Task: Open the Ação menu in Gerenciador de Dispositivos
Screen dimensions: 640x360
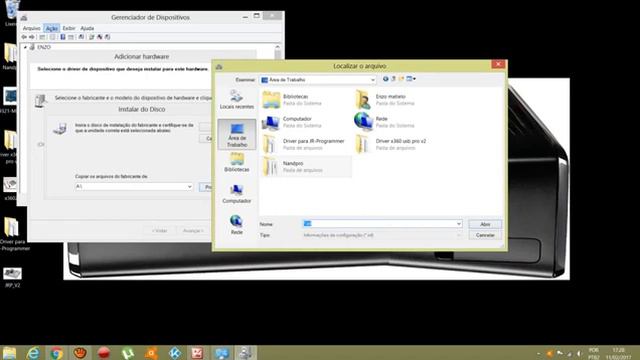Action: pyautogui.click(x=51, y=28)
